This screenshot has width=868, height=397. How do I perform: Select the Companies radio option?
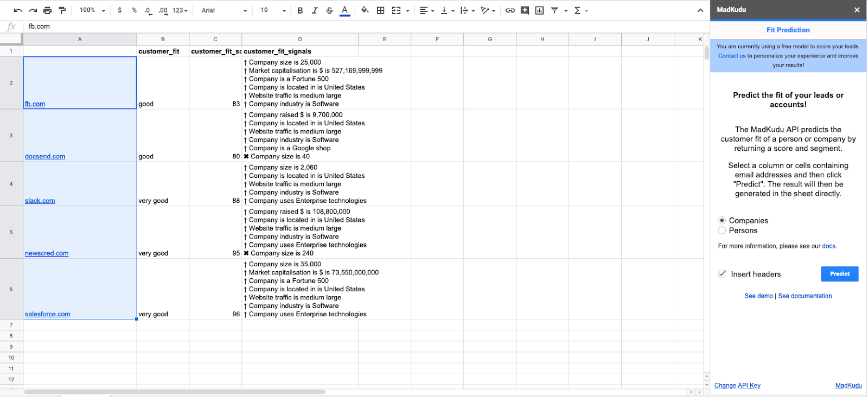[x=722, y=220]
